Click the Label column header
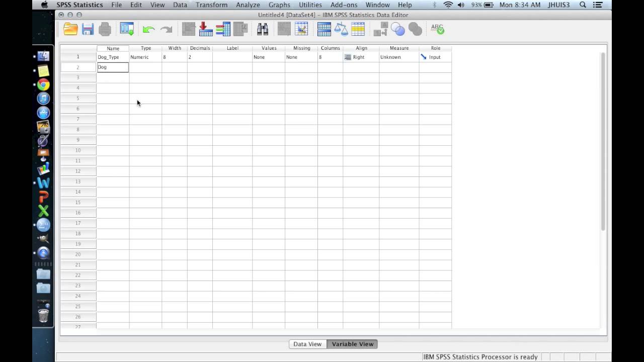The image size is (644, 362). pos(232,48)
